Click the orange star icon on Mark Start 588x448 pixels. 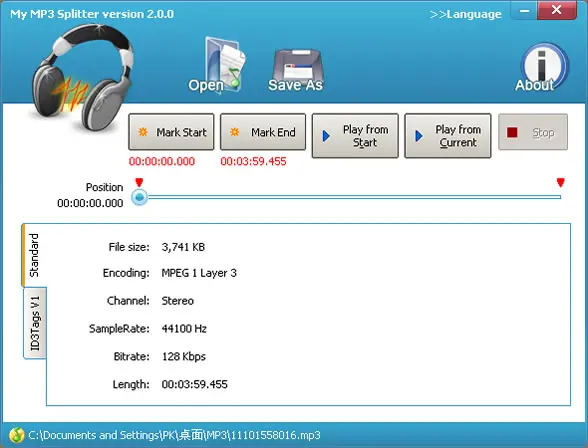(x=143, y=132)
